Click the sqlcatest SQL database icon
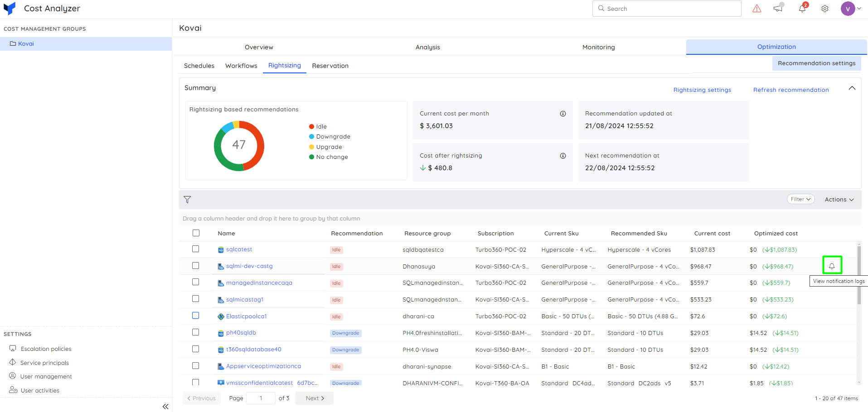868x412 pixels. click(221, 250)
